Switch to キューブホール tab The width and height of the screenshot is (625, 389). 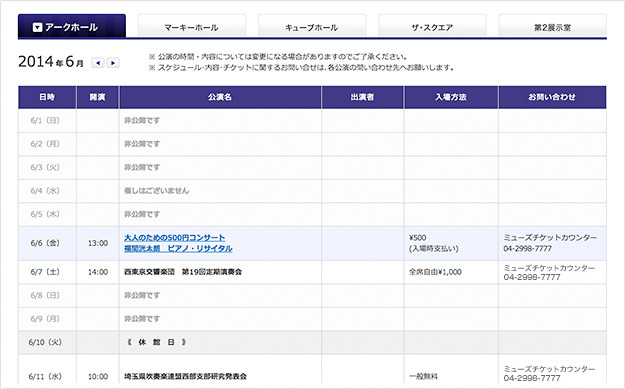pyautogui.click(x=312, y=26)
